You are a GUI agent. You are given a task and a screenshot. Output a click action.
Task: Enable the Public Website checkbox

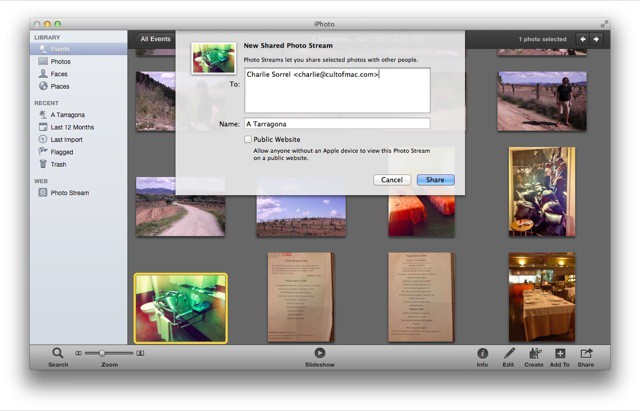[249, 140]
